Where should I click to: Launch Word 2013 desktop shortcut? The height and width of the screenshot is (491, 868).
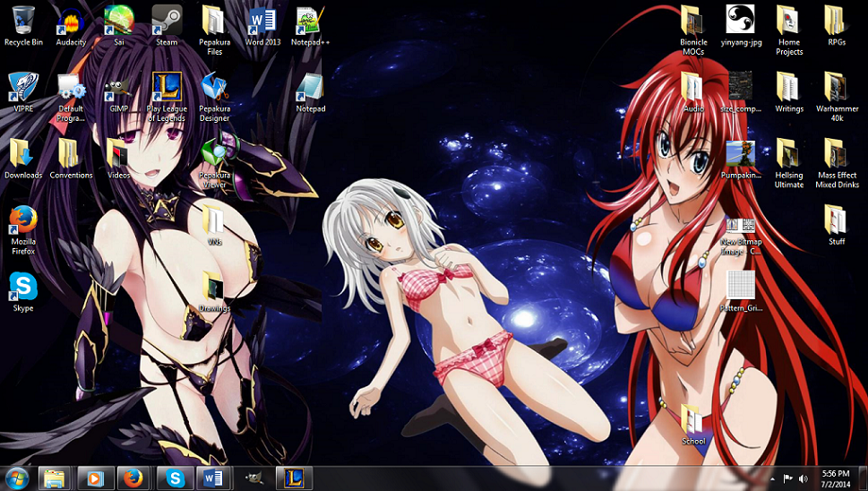point(262,22)
